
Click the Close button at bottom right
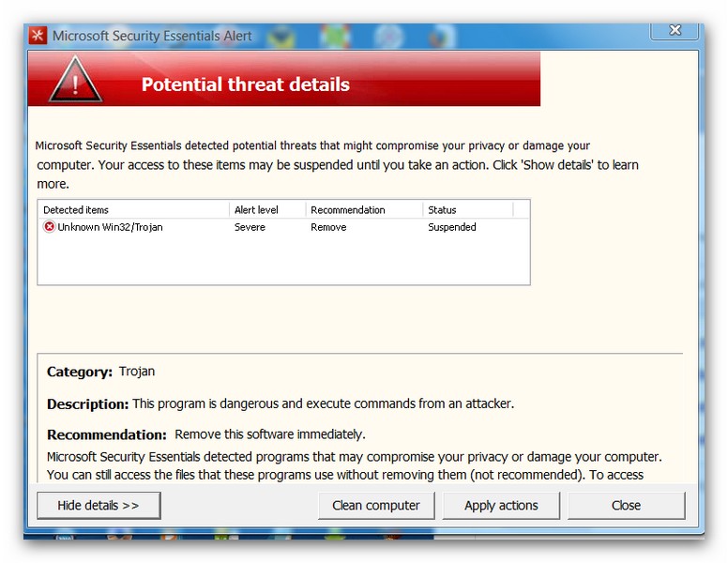626,506
